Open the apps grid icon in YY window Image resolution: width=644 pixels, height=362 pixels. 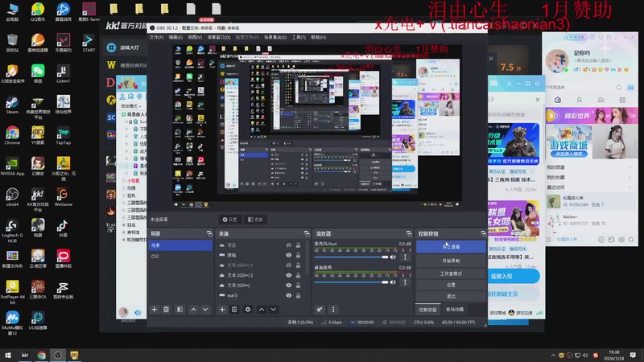[622, 100]
